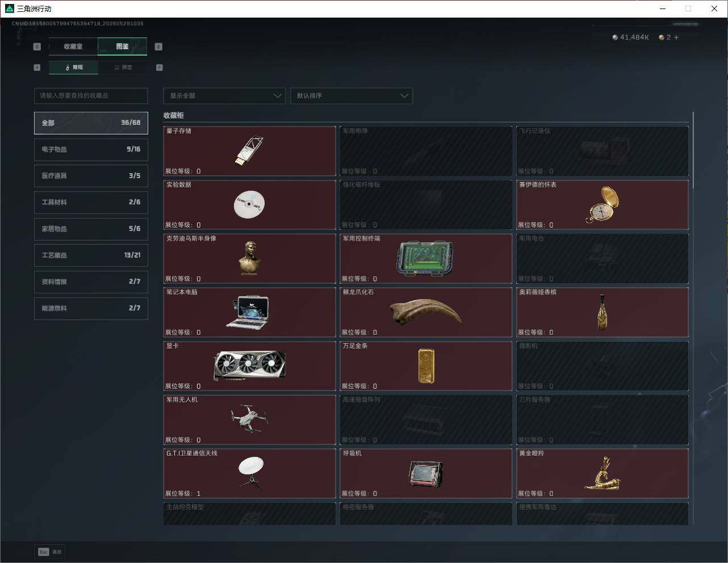Click the key hint left of 常规
Image resolution: width=728 pixels, height=563 pixels.
[37, 68]
